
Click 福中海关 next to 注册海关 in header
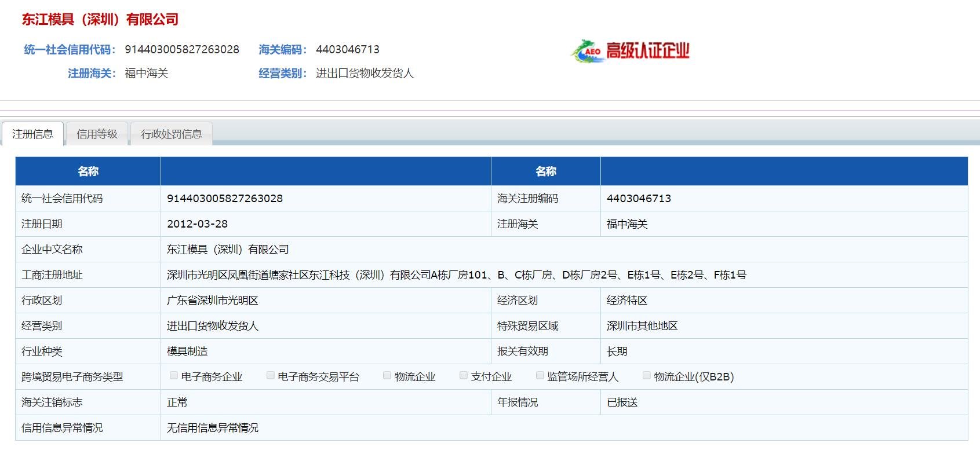147,73
